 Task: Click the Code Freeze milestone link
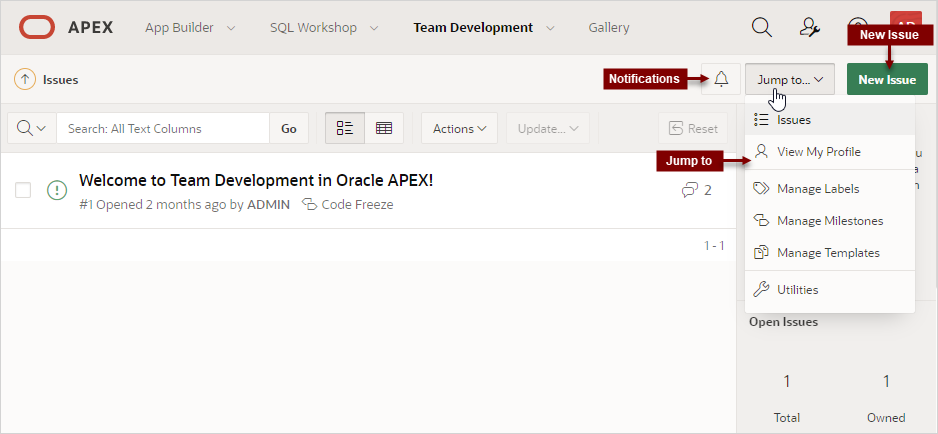point(357,205)
